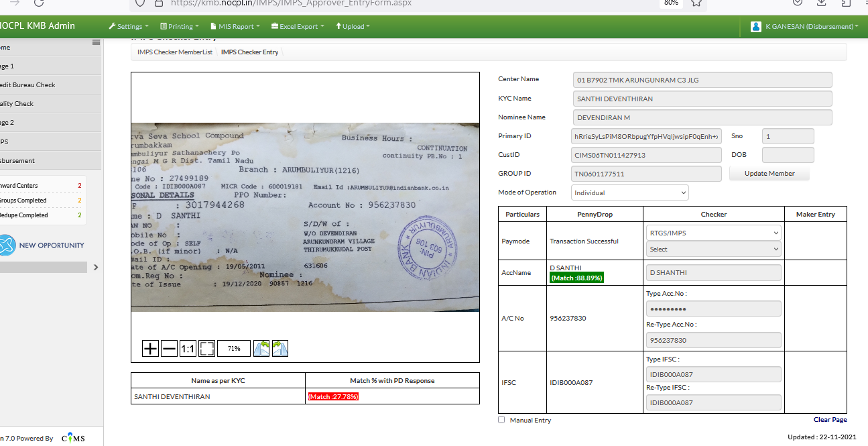This screenshot has width=868, height=446.
Task: Click the Type IFSC field
Action: pyautogui.click(x=714, y=375)
